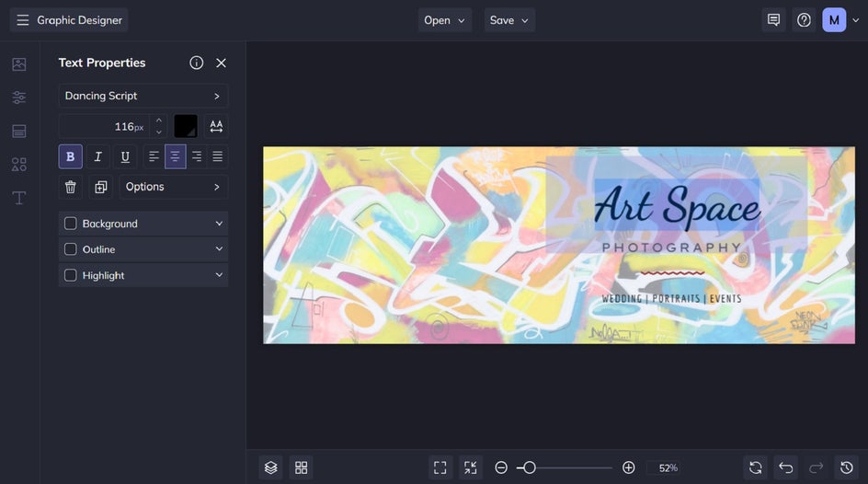Open the help question mark
The width and height of the screenshot is (868, 484).
point(804,20)
